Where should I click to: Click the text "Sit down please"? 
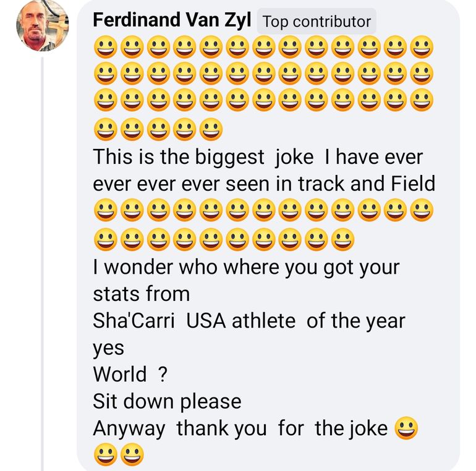tap(167, 401)
